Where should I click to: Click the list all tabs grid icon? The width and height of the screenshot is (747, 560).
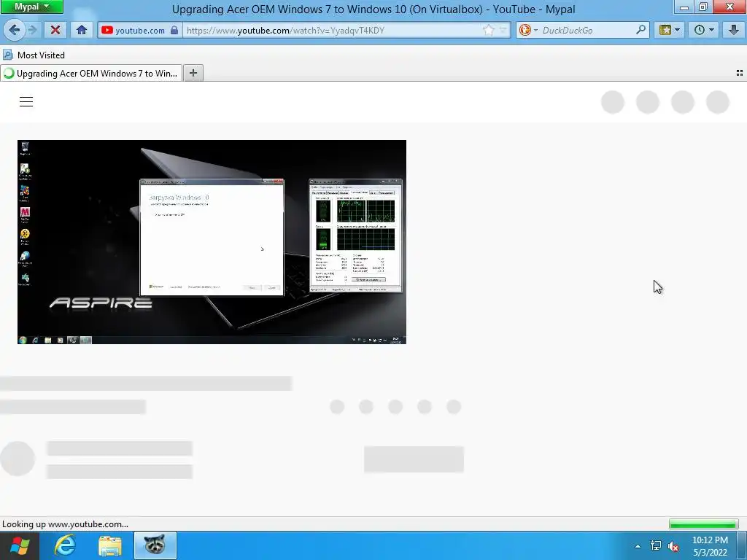(x=740, y=73)
